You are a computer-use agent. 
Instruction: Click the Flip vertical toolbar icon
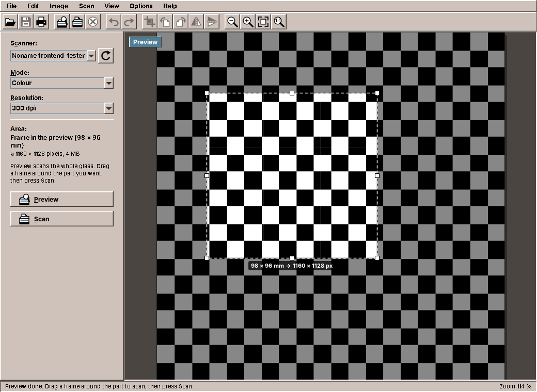tap(212, 22)
